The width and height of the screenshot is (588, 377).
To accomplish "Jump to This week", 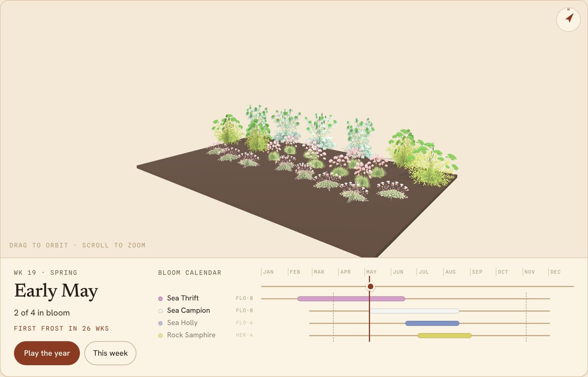I will 110,353.
